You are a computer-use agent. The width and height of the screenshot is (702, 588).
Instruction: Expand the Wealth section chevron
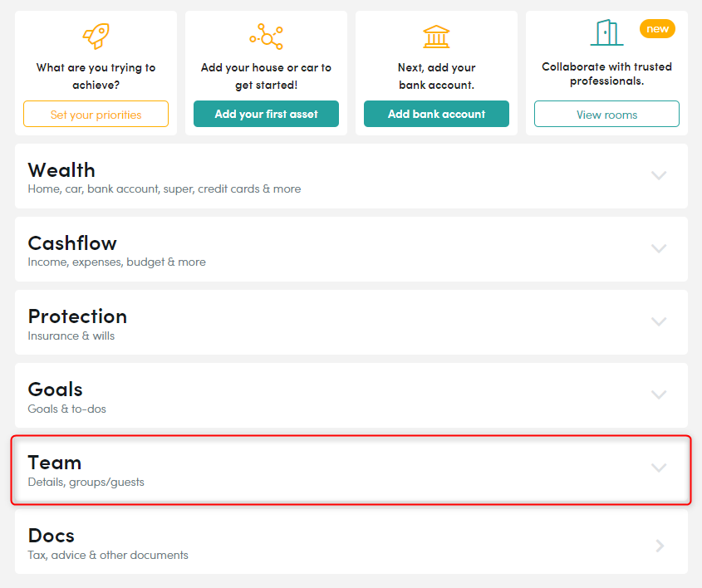coord(659,175)
